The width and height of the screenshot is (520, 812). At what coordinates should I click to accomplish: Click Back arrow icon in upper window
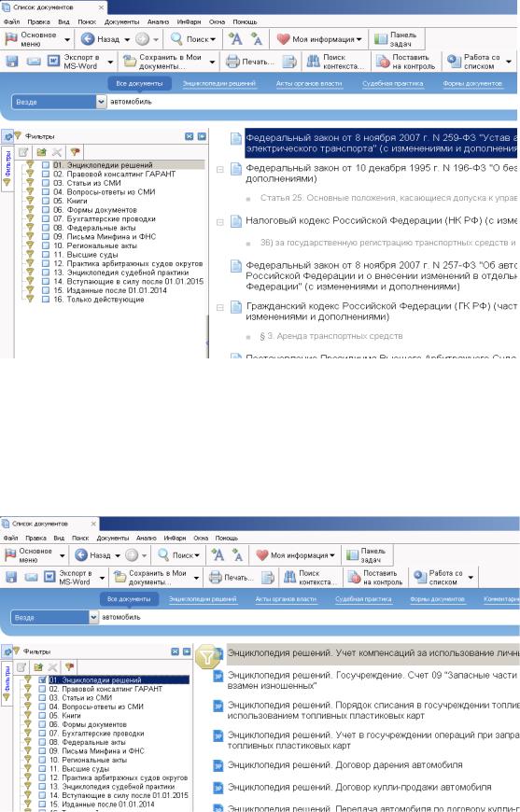pyautogui.click(x=88, y=39)
